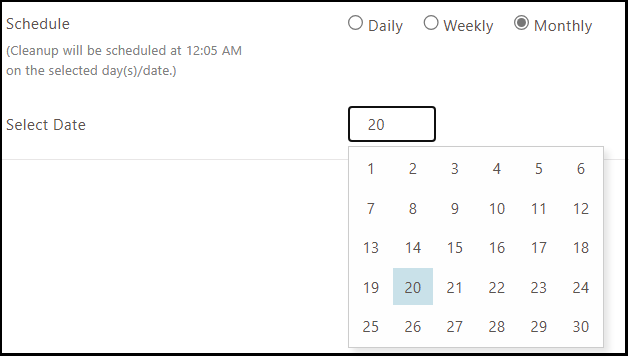629x360 pixels.
Task: Choose day 15 from the date grid
Action: click(455, 248)
